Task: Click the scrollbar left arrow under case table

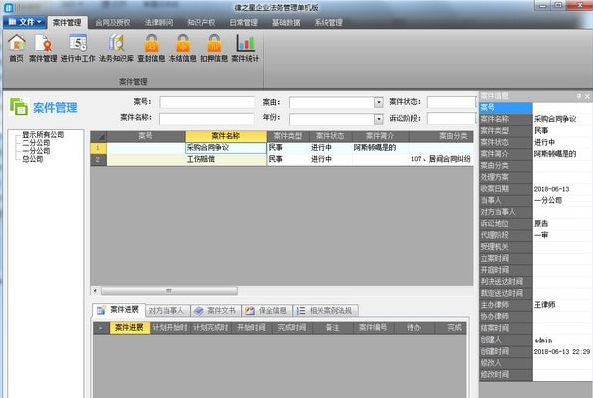Action: pyautogui.click(x=96, y=291)
